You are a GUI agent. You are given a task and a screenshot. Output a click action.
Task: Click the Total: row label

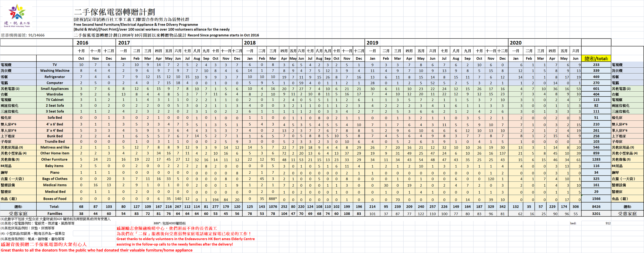click(55, 206)
